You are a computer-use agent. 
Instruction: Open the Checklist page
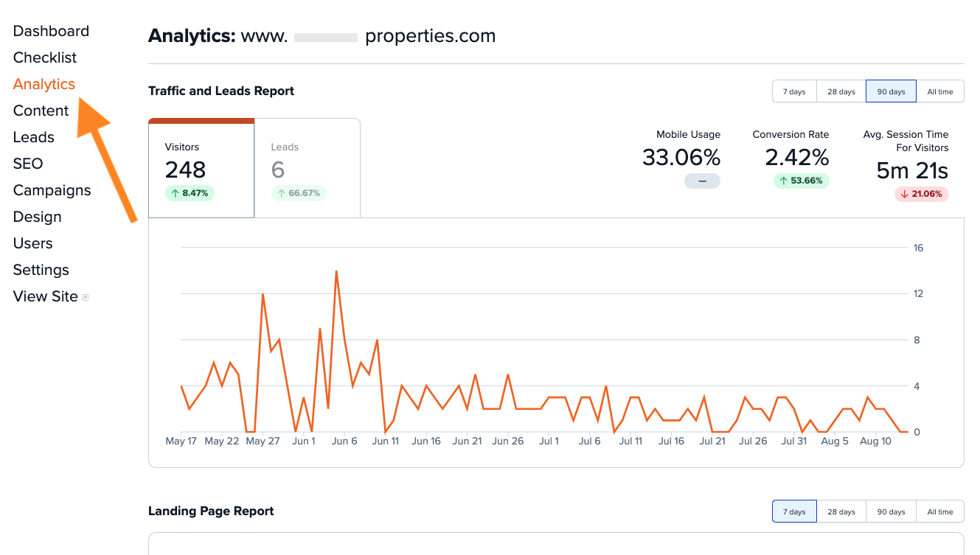(x=45, y=57)
